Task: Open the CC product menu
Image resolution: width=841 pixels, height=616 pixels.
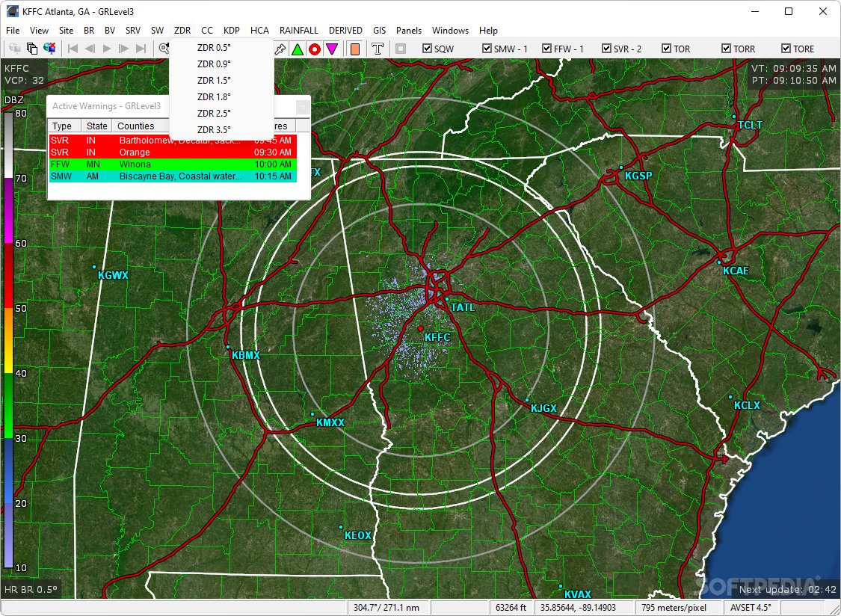Action: (x=207, y=31)
